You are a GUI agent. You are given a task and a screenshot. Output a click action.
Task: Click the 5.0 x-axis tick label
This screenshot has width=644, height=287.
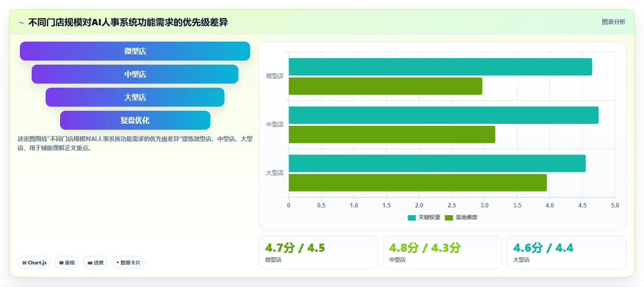coord(615,205)
